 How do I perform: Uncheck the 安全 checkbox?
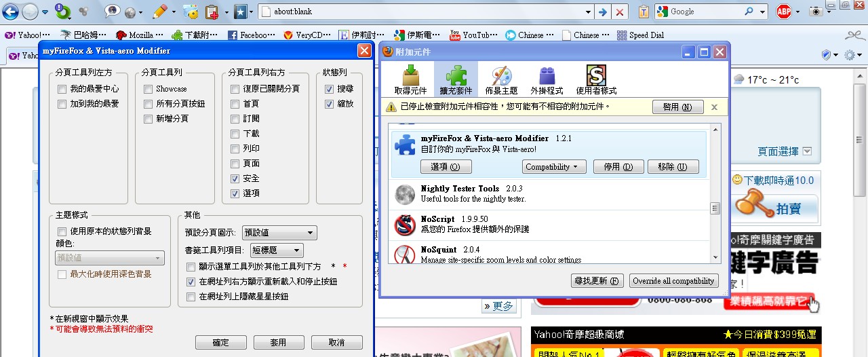(235, 178)
